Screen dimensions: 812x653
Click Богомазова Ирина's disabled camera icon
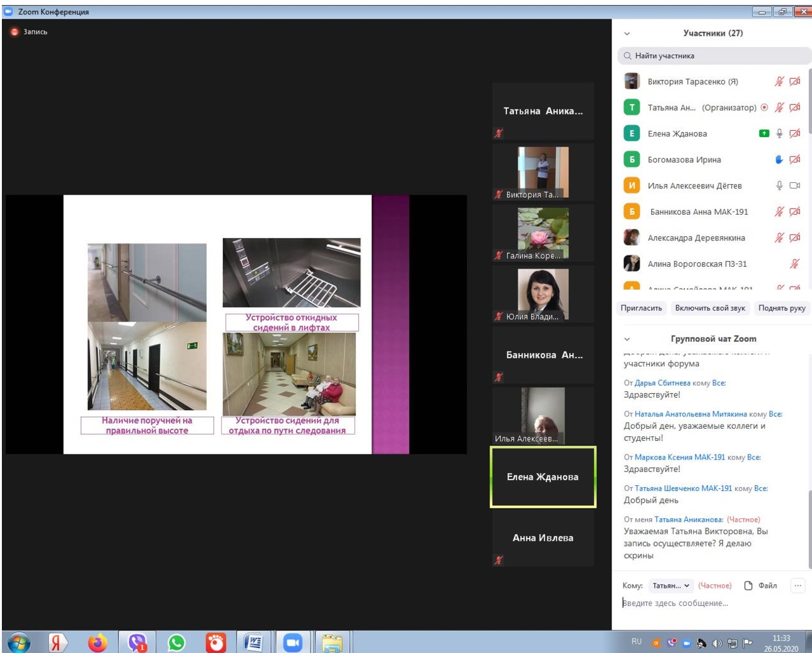click(794, 160)
